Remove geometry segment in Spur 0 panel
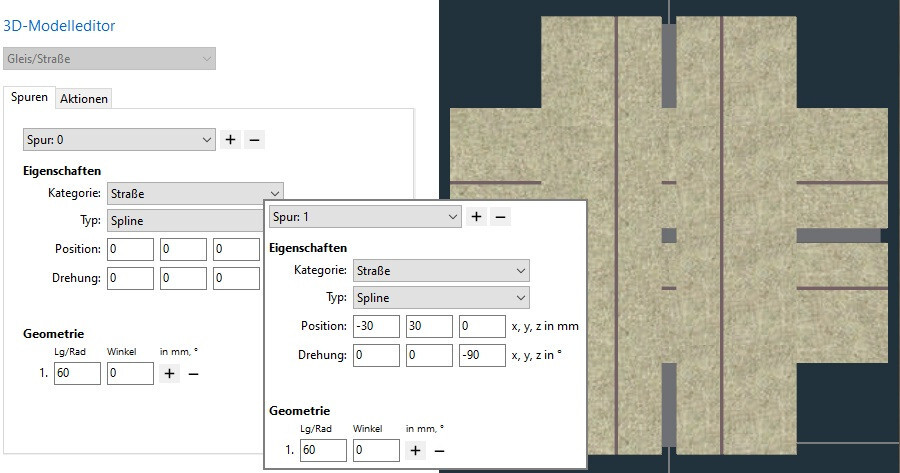Viewport: 900px width, 473px height. [193, 374]
